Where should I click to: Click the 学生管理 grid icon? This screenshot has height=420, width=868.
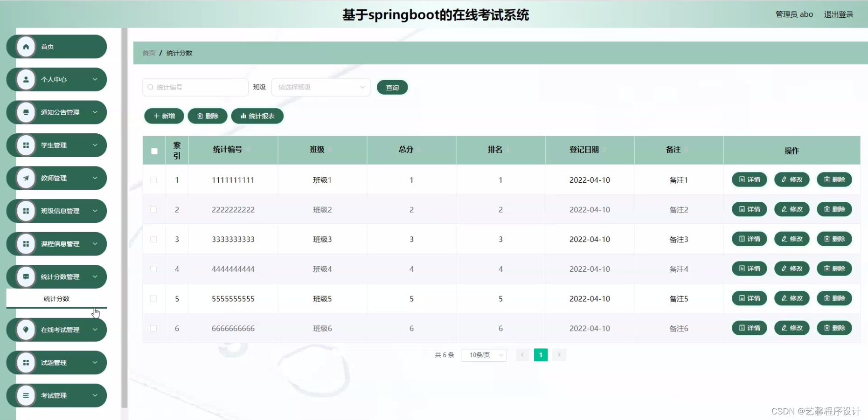coord(26,145)
